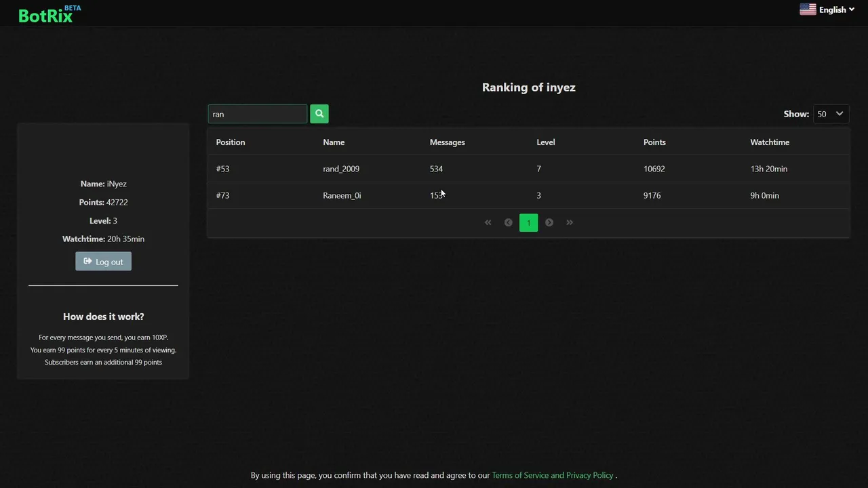Click the Points column header
Screen dimensions: 868x488
[x=654, y=142]
